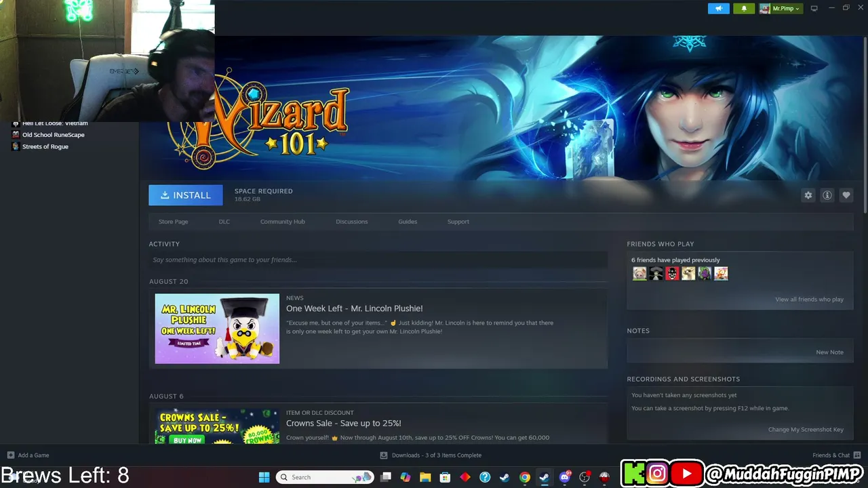Open Friends & Chat panel
868x488 pixels.
837,455
